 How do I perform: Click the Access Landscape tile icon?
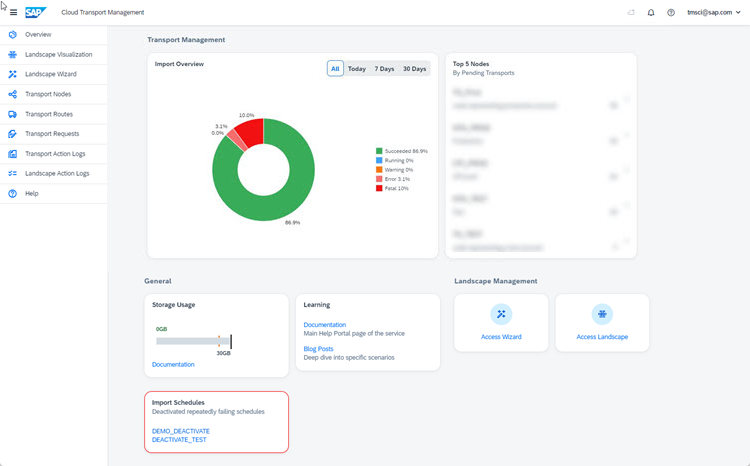602,314
